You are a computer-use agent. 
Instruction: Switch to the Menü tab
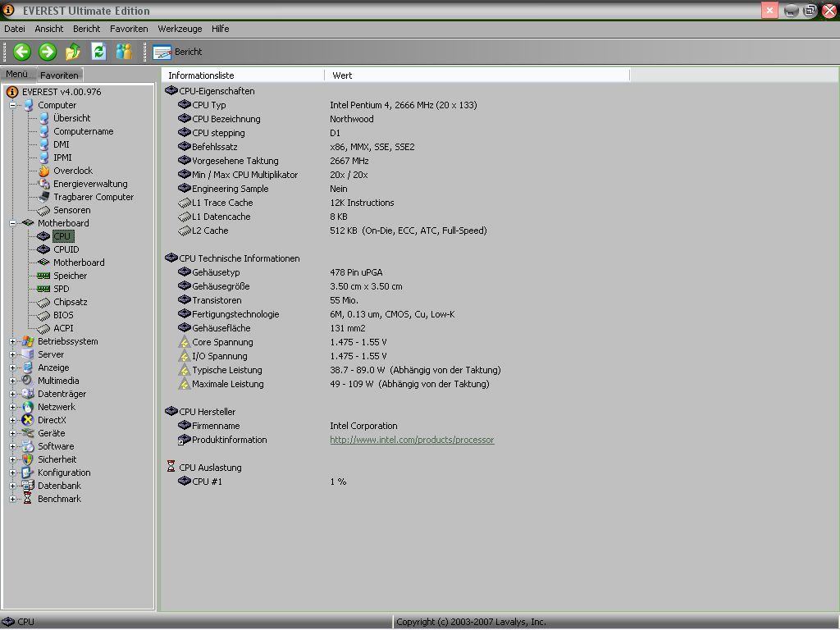[x=17, y=75]
